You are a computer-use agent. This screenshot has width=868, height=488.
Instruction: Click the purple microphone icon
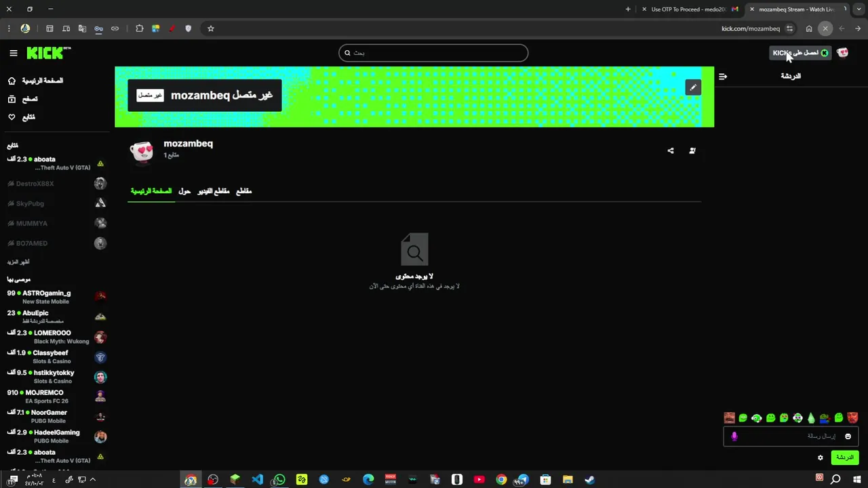(x=734, y=436)
